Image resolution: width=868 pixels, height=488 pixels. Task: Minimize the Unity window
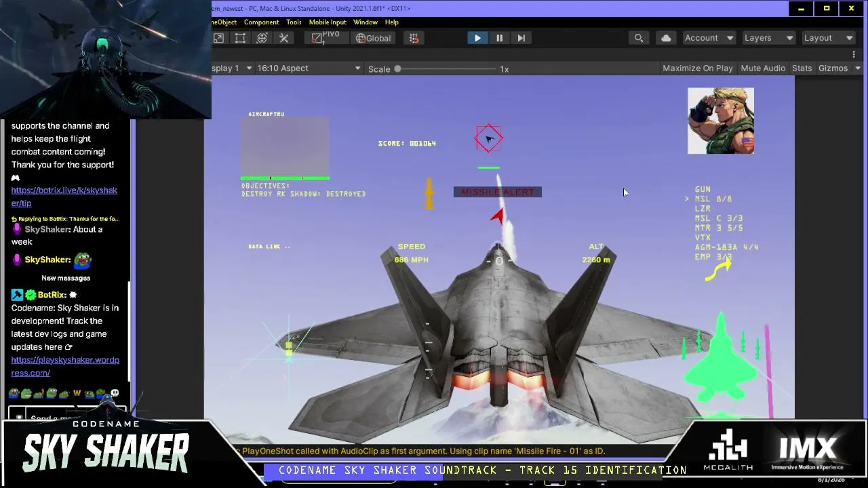(x=801, y=8)
